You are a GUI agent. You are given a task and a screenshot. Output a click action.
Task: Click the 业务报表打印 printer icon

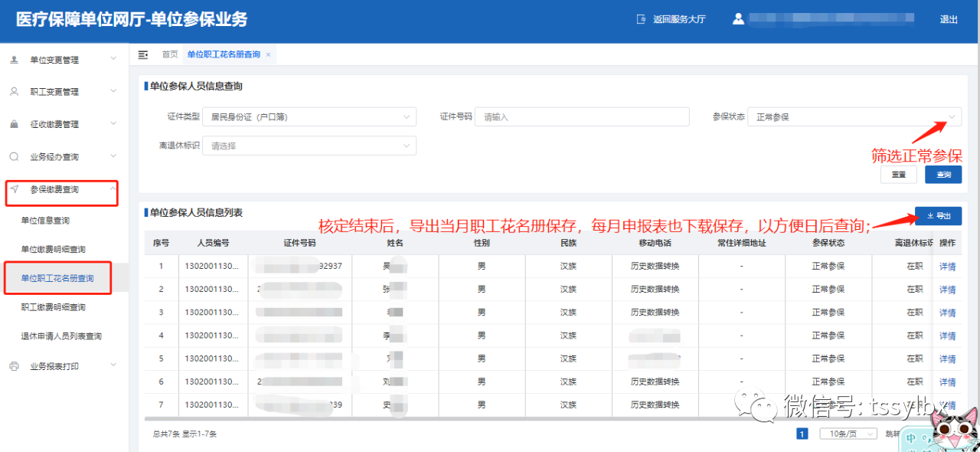coord(14,366)
